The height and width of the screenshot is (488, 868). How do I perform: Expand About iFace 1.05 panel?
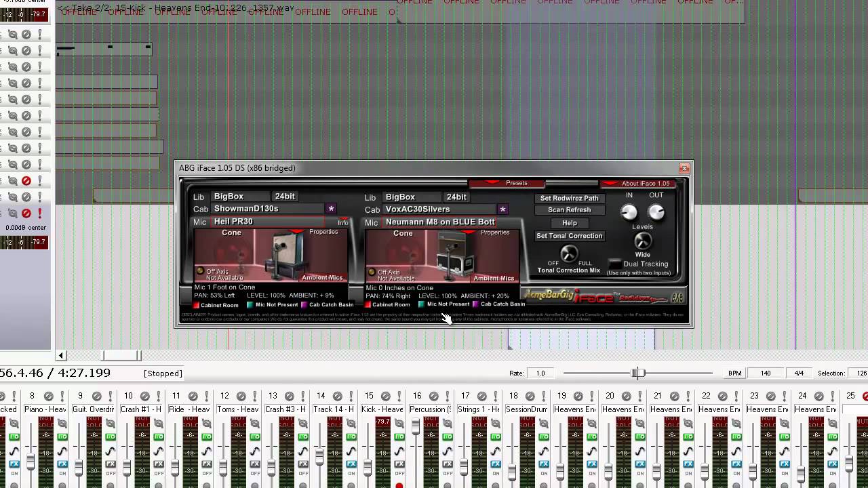pos(638,183)
